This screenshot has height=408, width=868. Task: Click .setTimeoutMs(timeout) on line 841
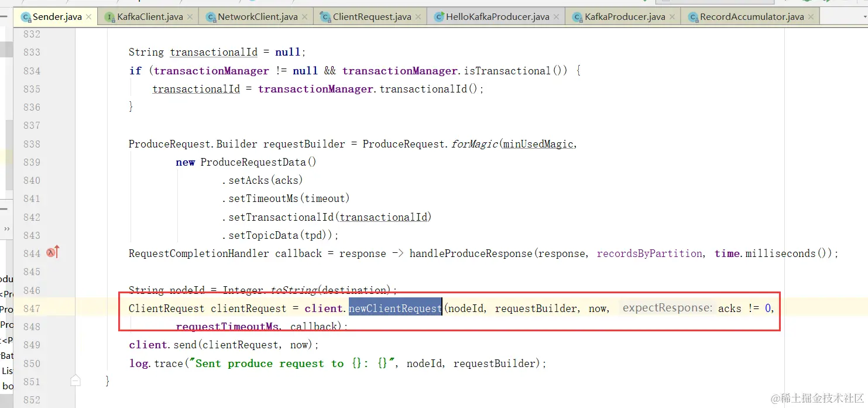tap(286, 198)
